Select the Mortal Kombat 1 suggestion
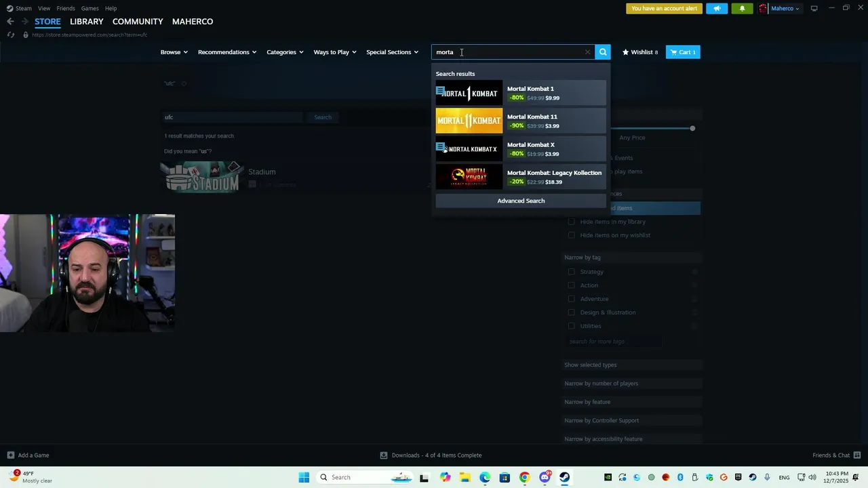This screenshot has width=868, height=488. (521, 93)
